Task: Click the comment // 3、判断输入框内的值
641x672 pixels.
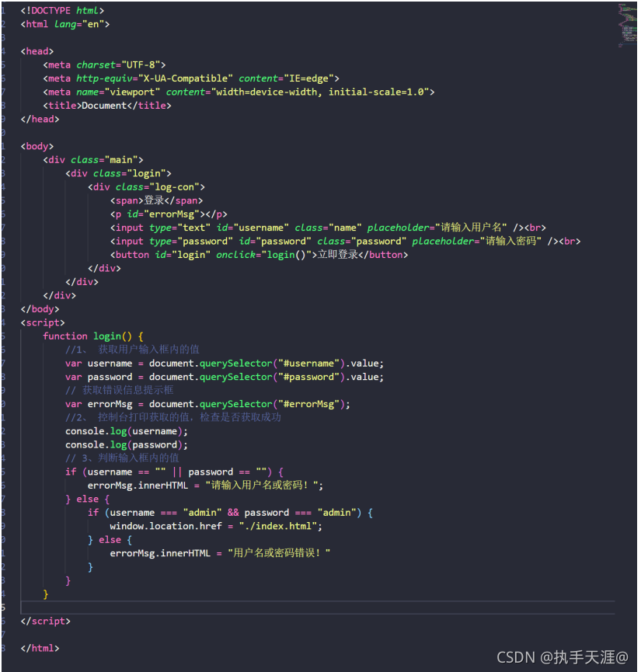Action: point(122,458)
